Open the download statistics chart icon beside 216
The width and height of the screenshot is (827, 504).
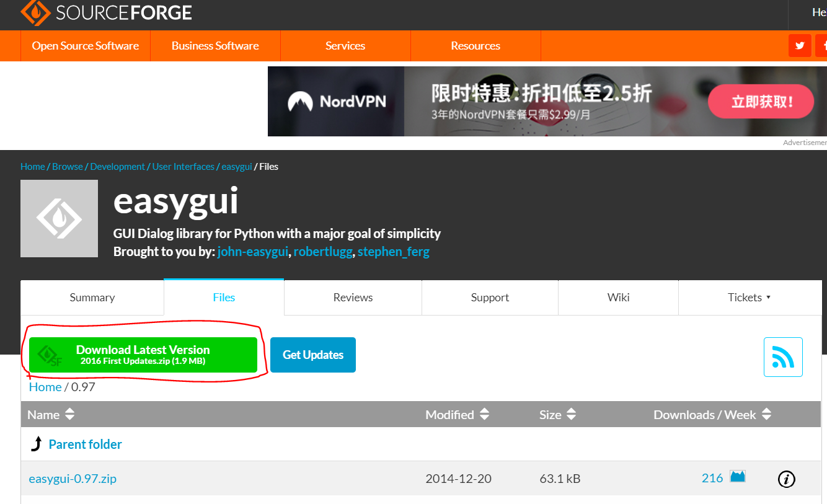[738, 477]
